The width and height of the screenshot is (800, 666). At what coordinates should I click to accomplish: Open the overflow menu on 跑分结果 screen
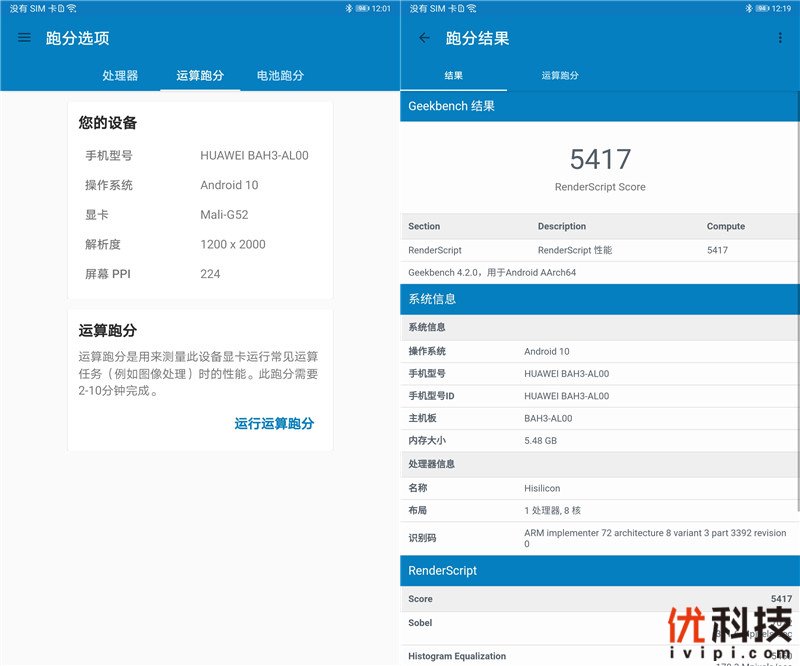781,37
